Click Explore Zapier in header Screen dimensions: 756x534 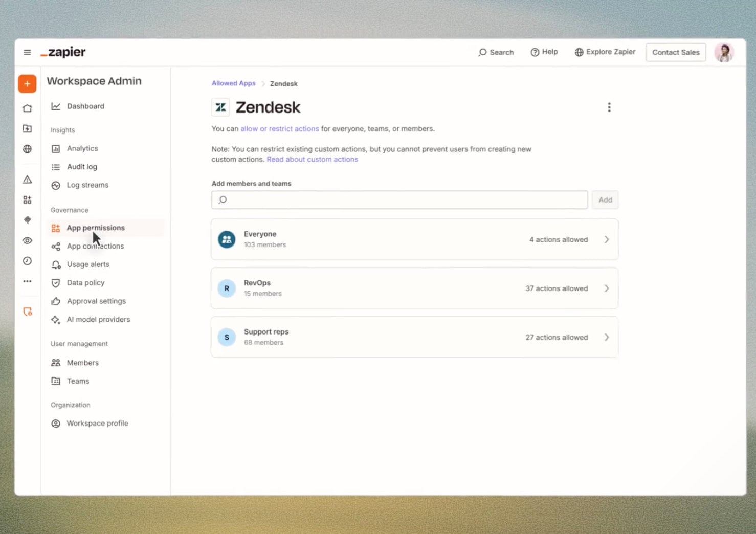click(605, 52)
